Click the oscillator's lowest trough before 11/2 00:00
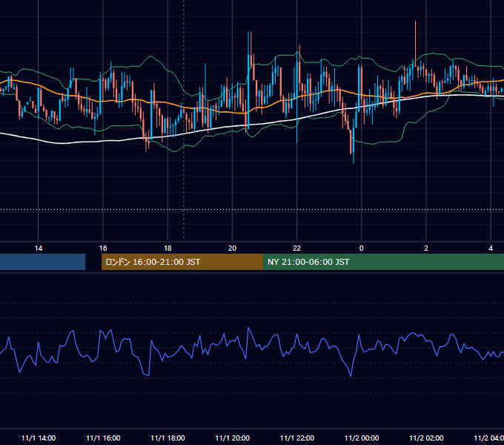504x445 pixels. coord(351,375)
